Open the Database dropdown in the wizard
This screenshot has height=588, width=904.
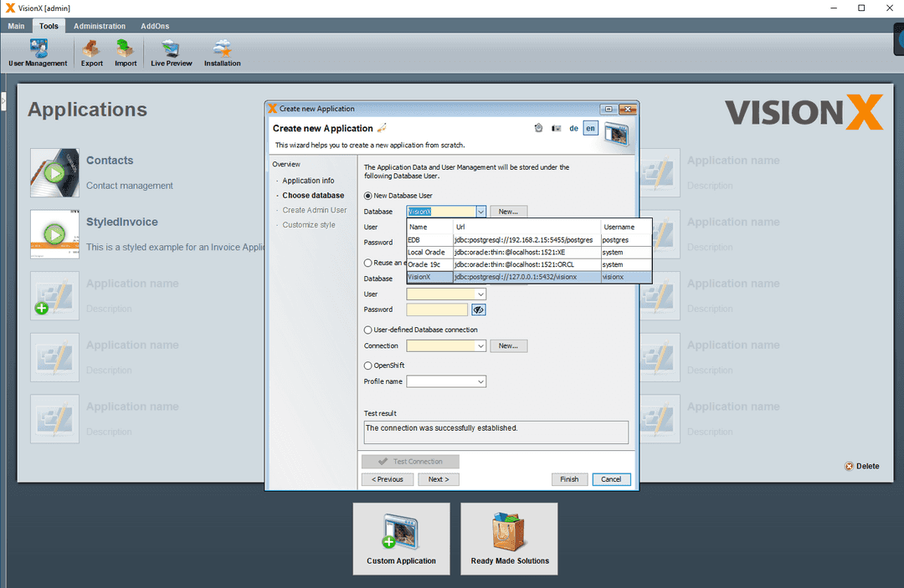[x=480, y=211]
